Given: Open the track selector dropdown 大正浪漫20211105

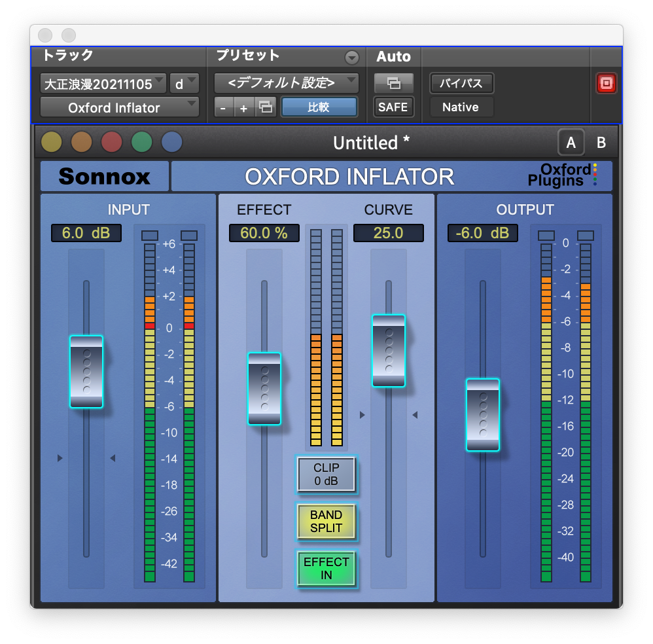Looking at the screenshot, I should (103, 84).
